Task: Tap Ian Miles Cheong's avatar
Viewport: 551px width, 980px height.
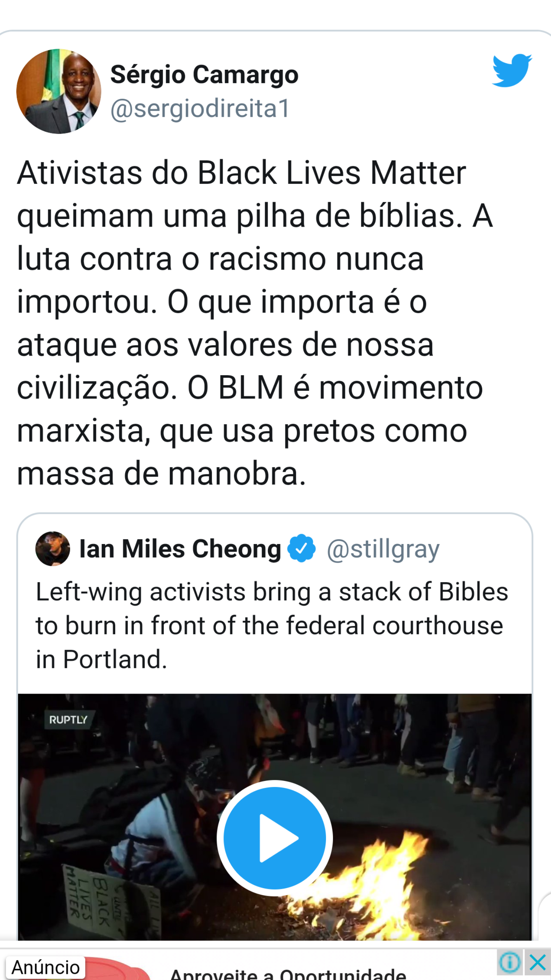Action: click(53, 549)
